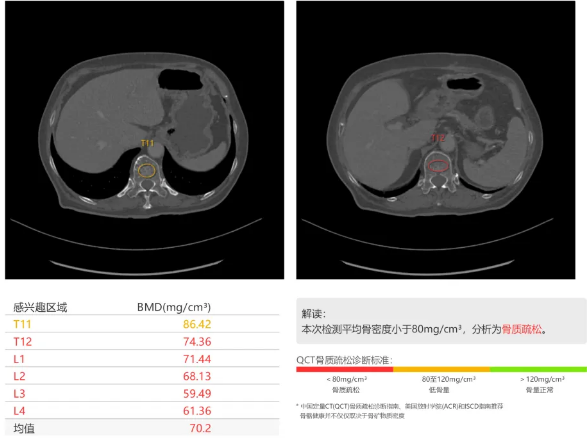Select the T11 row in BMD table
The width and height of the screenshot is (587, 444).
point(142,324)
